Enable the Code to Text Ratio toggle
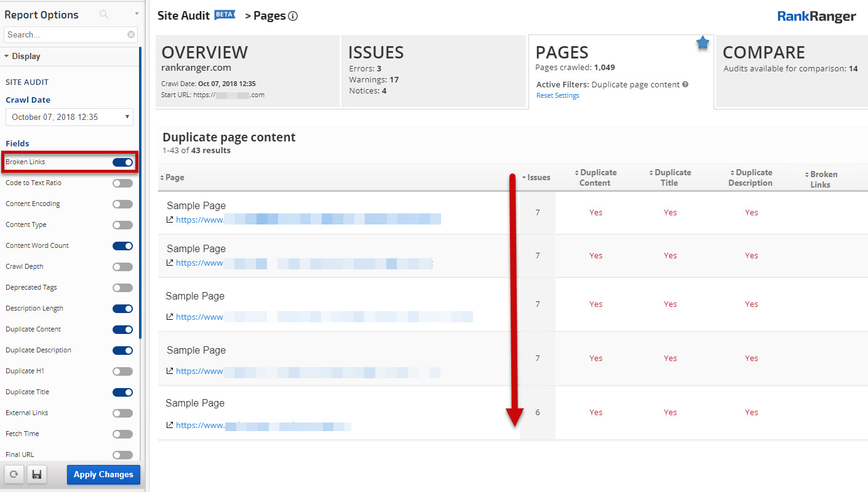Screen dimensions: 868x492 click(x=122, y=183)
